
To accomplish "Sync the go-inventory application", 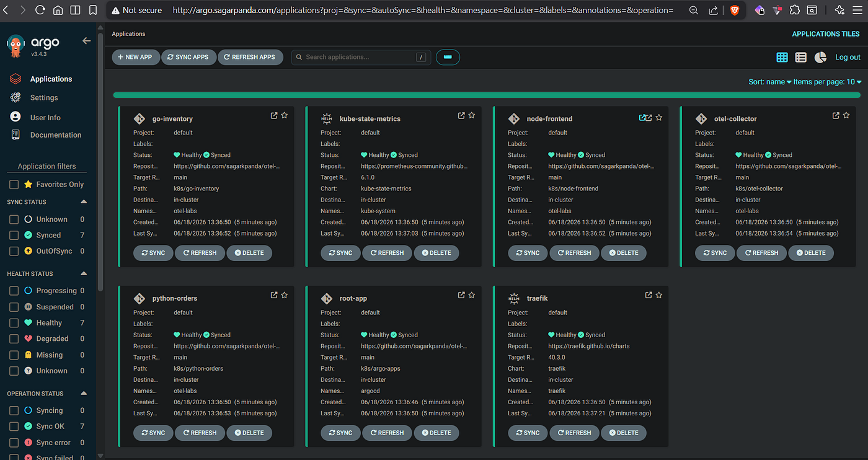I will pyautogui.click(x=153, y=253).
